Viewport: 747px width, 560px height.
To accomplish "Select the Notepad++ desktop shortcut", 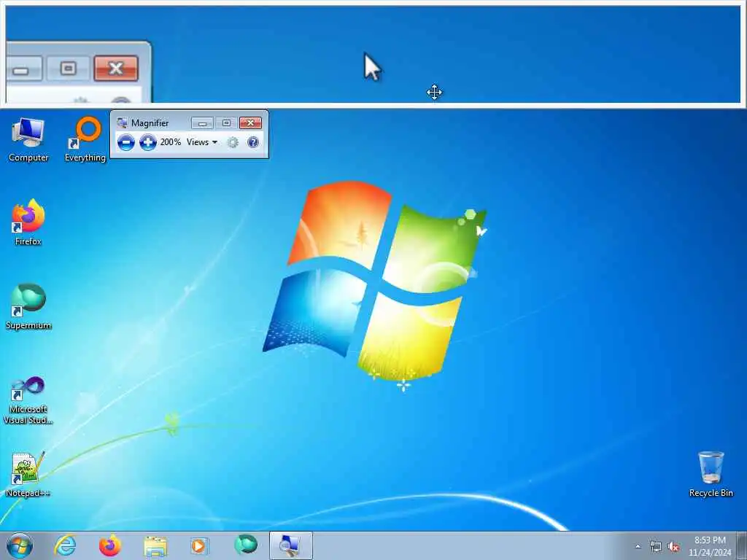I will tap(28, 474).
